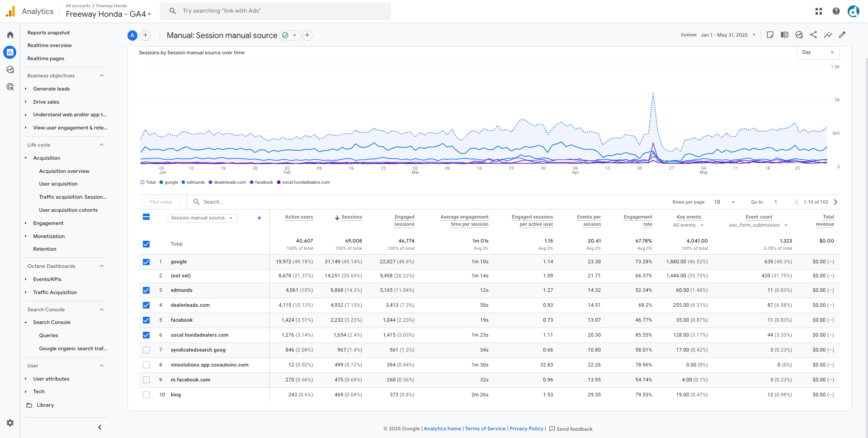
Task: Open Admin settings gear icon
Action: [x=10, y=423]
